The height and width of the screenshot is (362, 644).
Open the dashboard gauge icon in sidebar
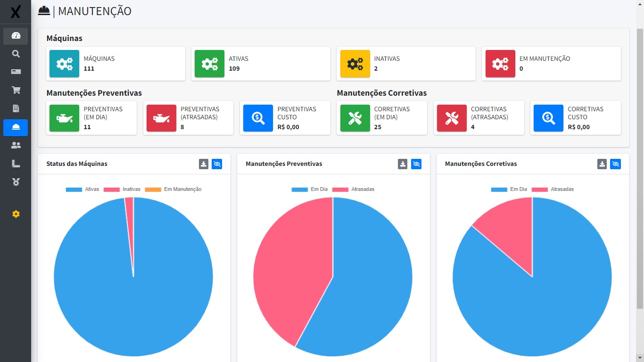[x=16, y=36]
